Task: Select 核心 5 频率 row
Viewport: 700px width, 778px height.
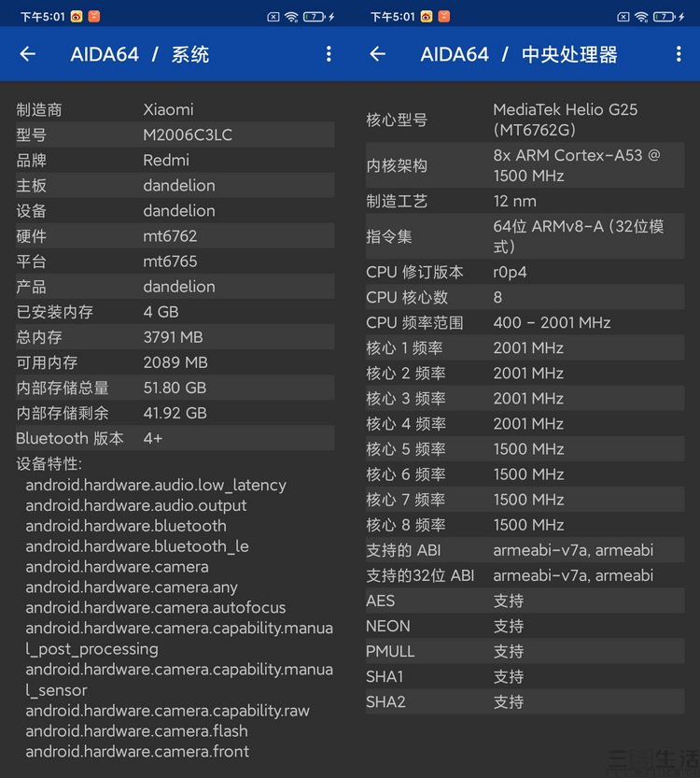Action: [525, 449]
